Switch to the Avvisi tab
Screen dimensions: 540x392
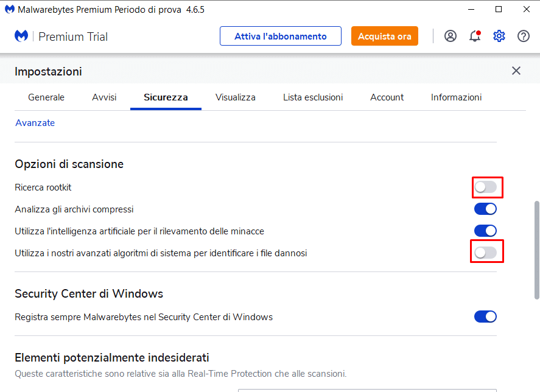104,97
